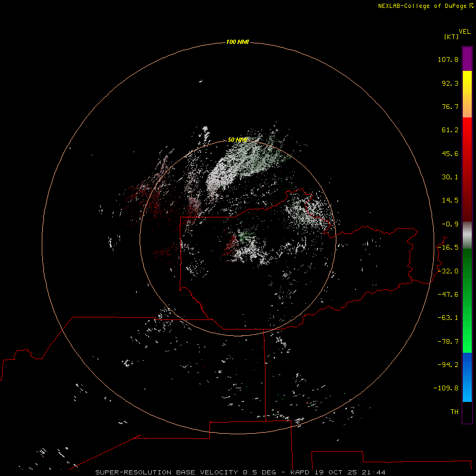Click the -32.0 legend value
Viewport: 476px width, 476px height.
pyautogui.click(x=448, y=271)
